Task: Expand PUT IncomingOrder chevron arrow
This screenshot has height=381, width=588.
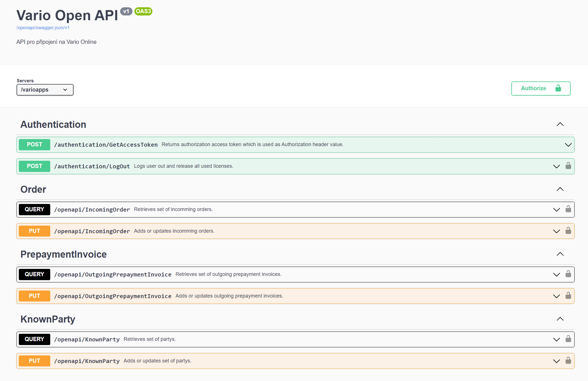Action: tap(556, 231)
